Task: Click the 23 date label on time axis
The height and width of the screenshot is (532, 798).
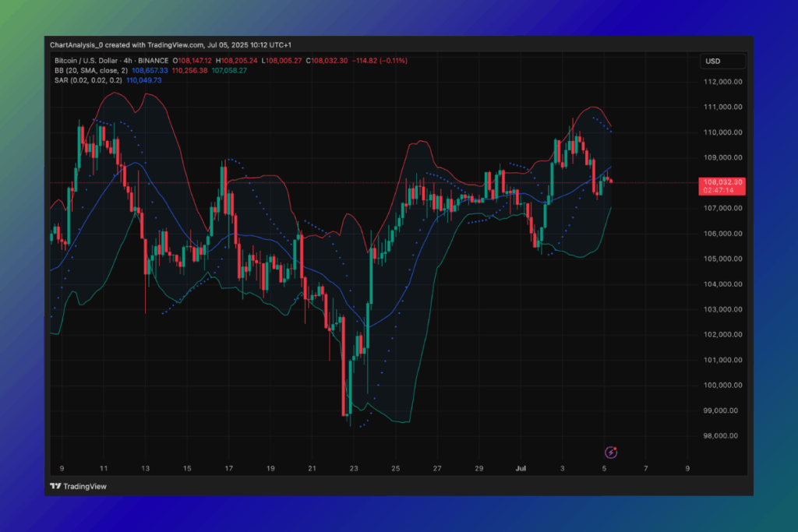Action: [x=355, y=468]
